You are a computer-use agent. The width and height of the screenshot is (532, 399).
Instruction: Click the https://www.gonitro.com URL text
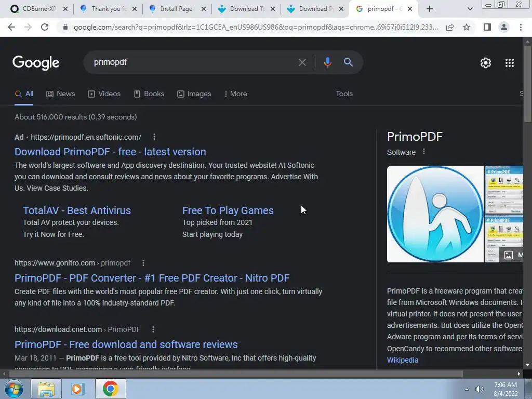pos(55,263)
